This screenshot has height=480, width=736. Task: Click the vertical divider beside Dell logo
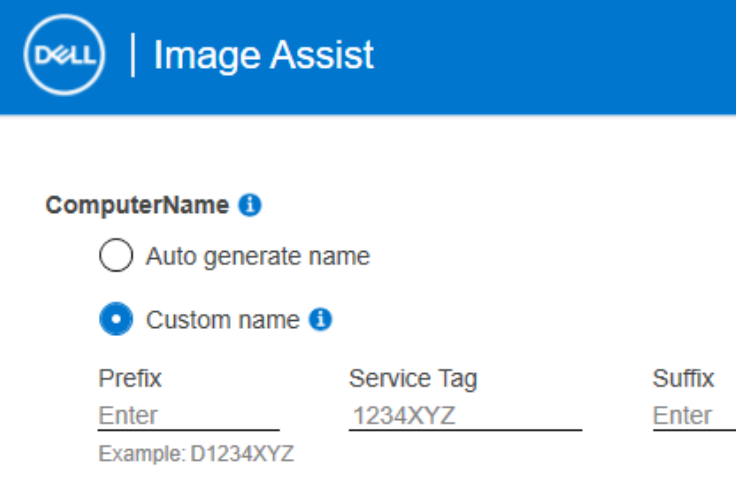(133, 56)
